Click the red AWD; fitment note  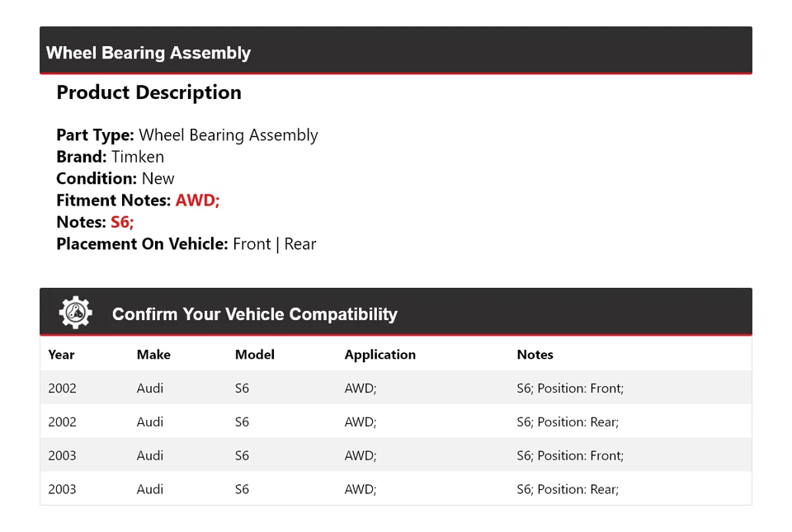(x=197, y=200)
